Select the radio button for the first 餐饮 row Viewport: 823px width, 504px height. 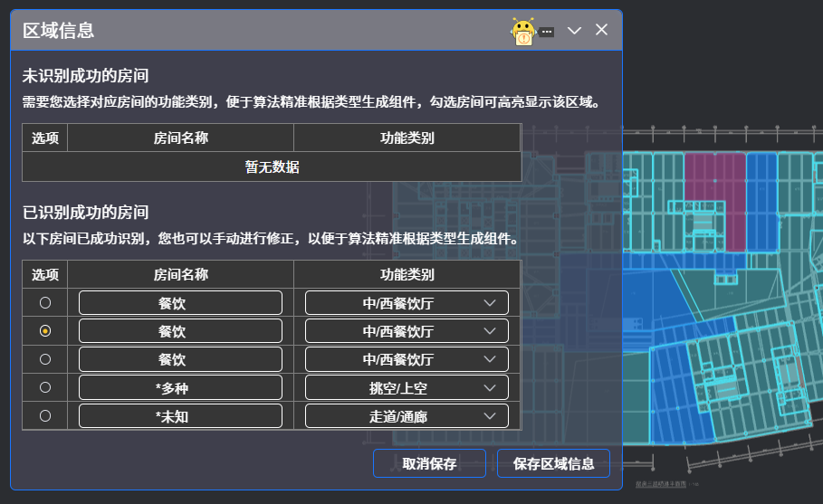pyautogui.click(x=45, y=302)
